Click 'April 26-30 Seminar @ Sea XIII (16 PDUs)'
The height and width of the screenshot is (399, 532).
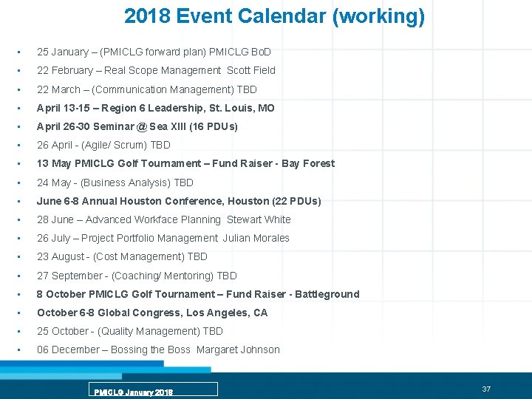click(x=137, y=126)
